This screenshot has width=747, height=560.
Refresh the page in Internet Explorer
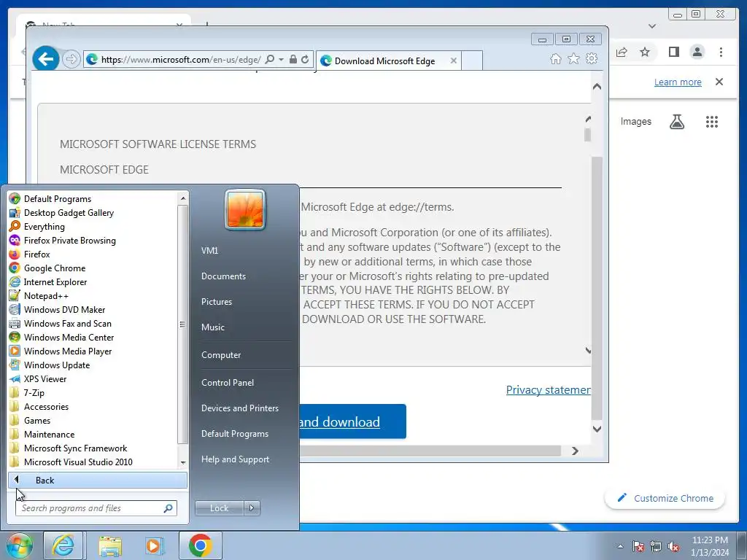tap(305, 59)
